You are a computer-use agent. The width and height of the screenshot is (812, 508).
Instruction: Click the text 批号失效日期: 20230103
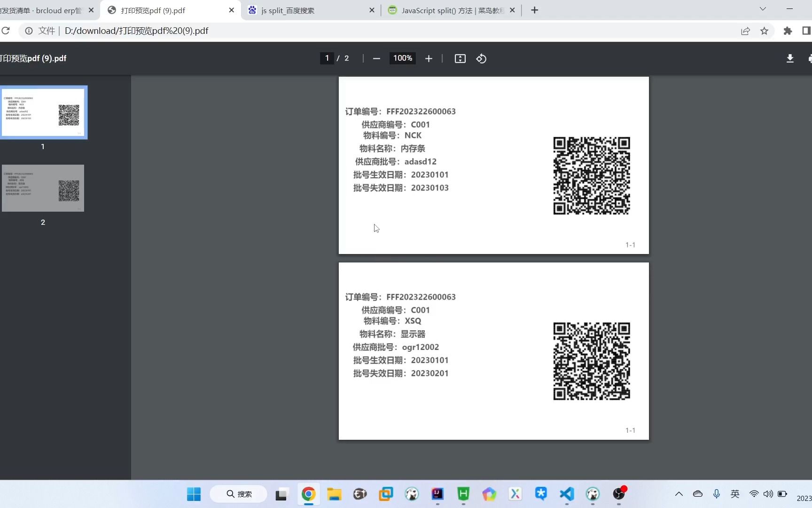401,188
